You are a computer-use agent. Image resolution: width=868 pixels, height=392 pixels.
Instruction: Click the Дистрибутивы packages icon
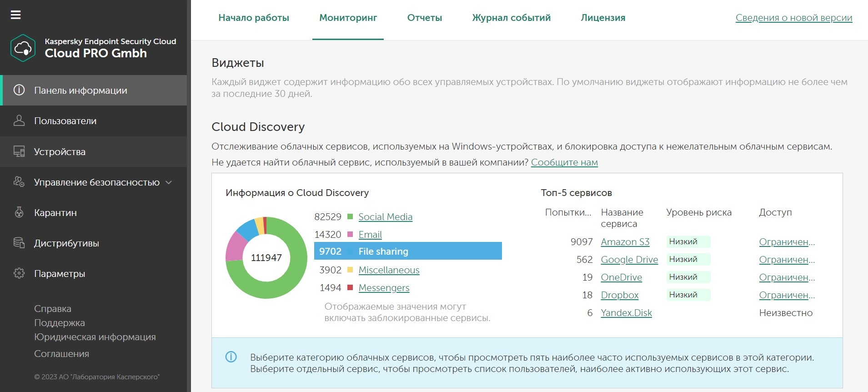[19, 243]
